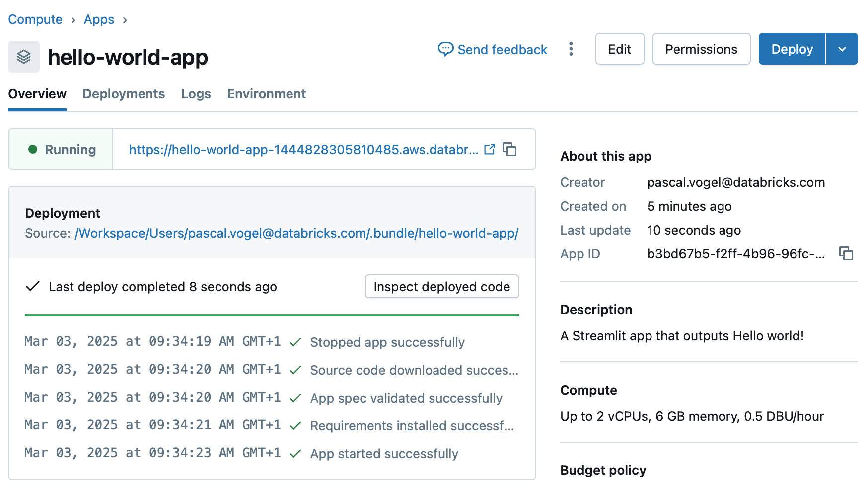Click the 'About this app' heading
This screenshot has height=488, width=868.
[606, 156]
